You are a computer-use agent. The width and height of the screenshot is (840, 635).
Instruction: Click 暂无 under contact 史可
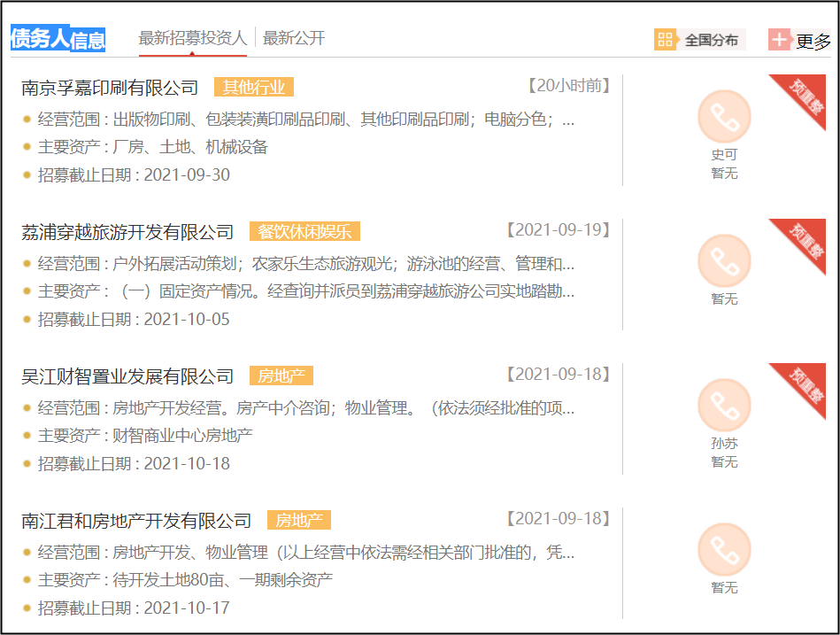tap(724, 173)
